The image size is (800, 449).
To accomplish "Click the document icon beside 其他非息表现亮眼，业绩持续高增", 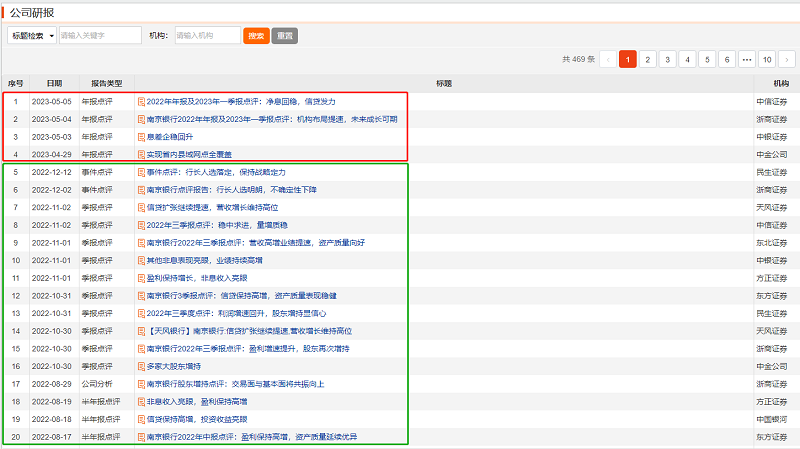I will (x=141, y=260).
